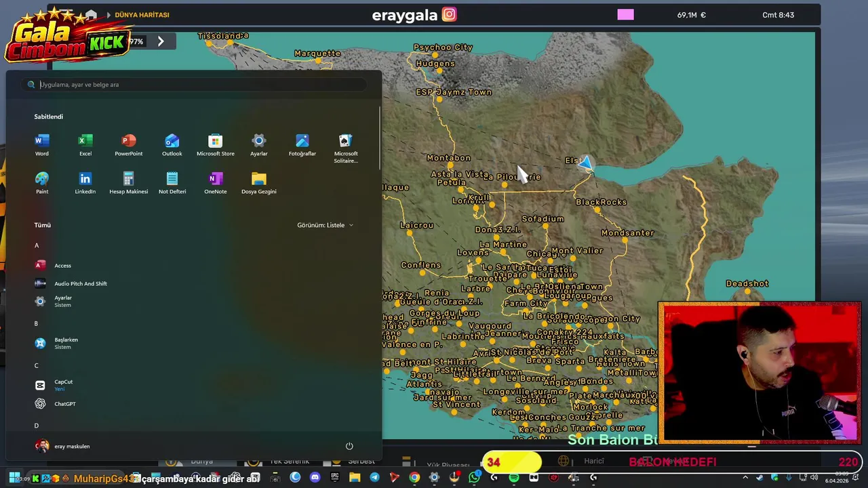Select BlackRocks on the map
The image size is (868, 488).
pos(601,202)
